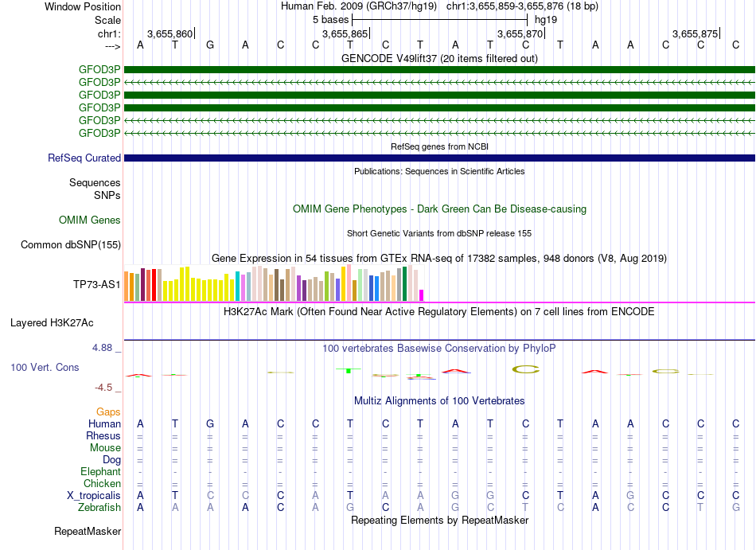Select the Elephant species row label
Screen dimensions: 756x550
point(101,471)
